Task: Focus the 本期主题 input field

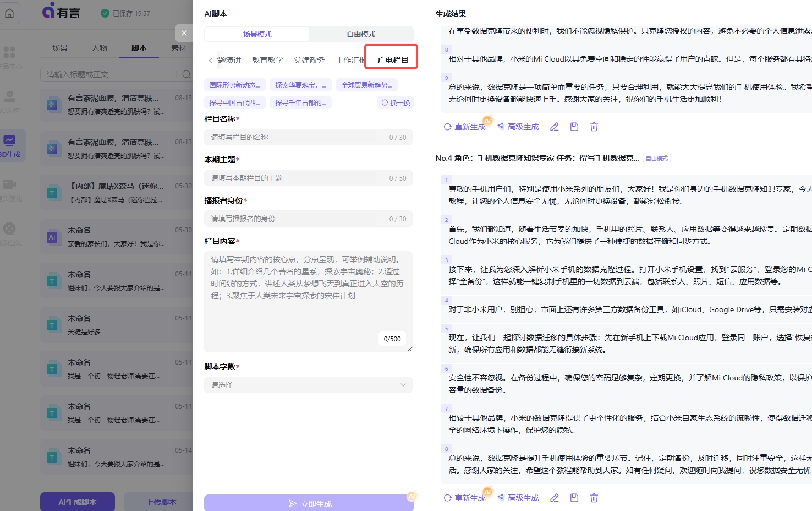Action: tap(308, 178)
